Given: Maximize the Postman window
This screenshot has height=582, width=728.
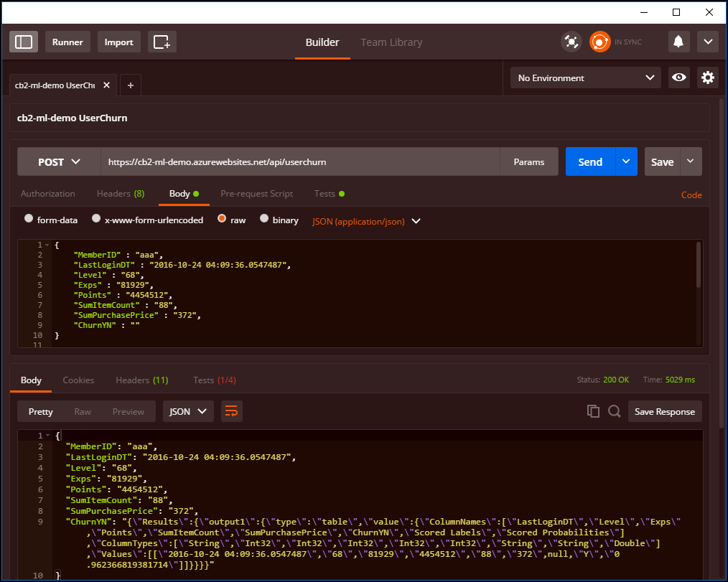Looking at the screenshot, I should 676,12.
